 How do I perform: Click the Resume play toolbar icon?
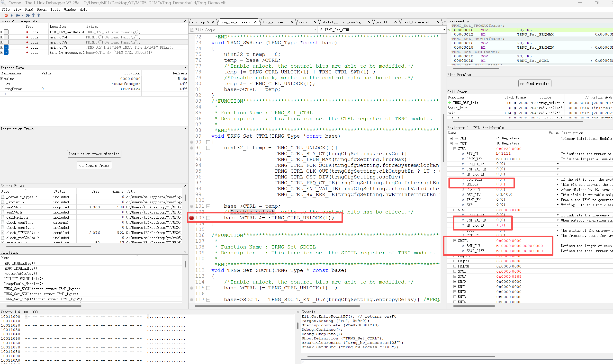tap(11, 15)
